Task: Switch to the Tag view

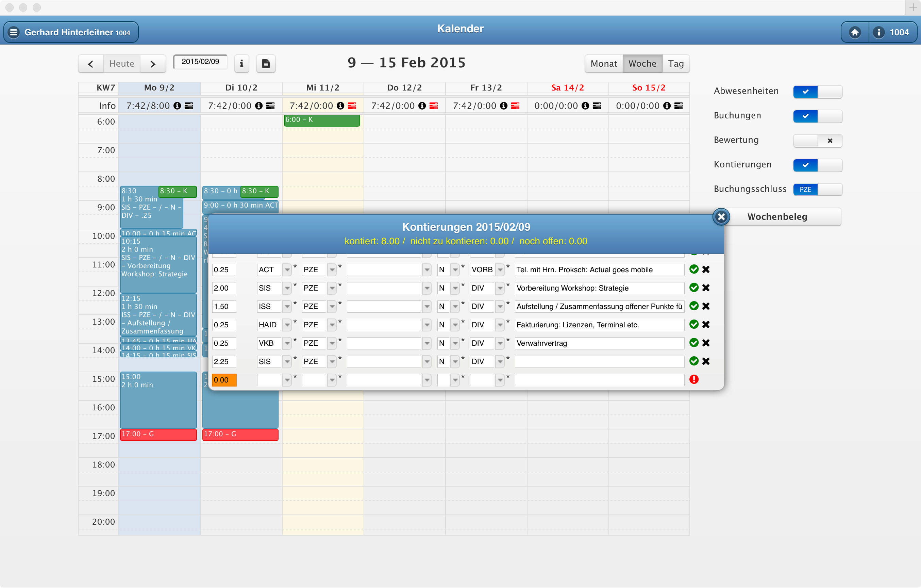Action: point(675,64)
